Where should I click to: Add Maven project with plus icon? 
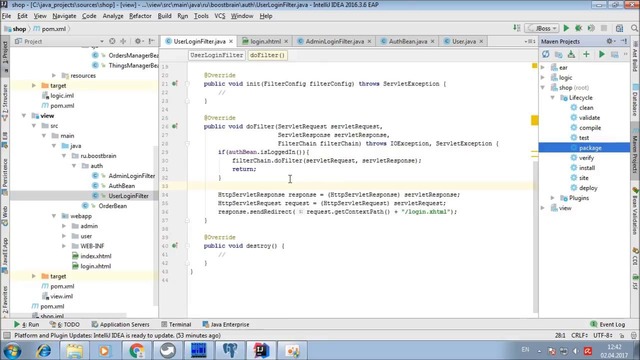586,54
